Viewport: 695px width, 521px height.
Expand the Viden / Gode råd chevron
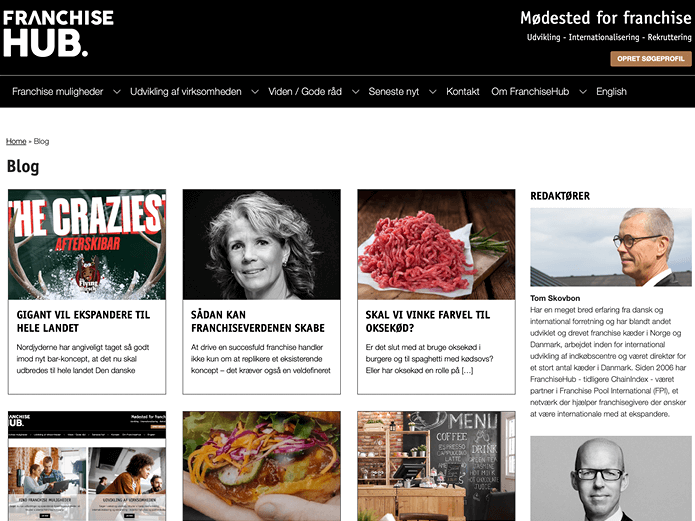pyautogui.click(x=355, y=92)
